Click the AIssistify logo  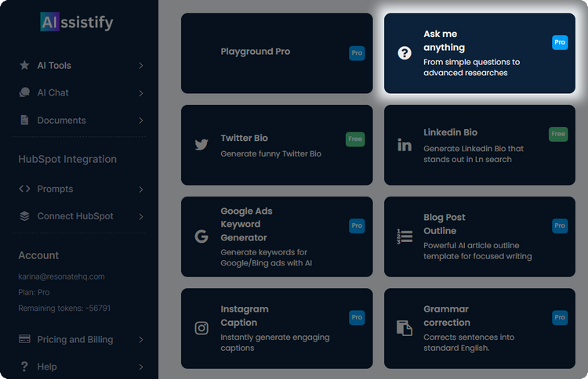pyautogui.click(x=77, y=22)
